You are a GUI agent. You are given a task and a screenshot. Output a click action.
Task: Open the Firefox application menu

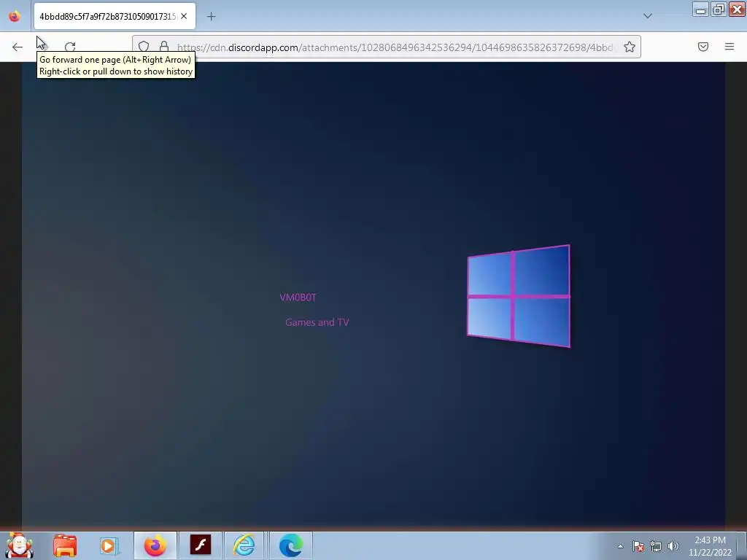point(729,47)
